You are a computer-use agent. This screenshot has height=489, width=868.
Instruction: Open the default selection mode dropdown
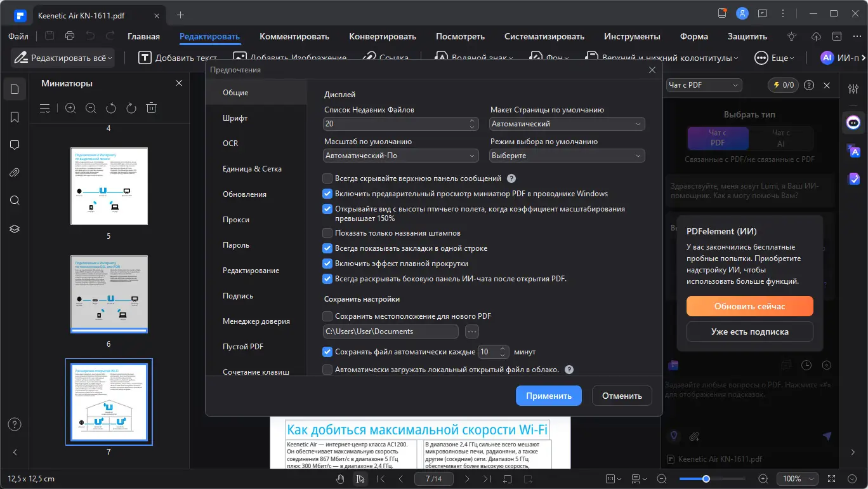coord(567,155)
